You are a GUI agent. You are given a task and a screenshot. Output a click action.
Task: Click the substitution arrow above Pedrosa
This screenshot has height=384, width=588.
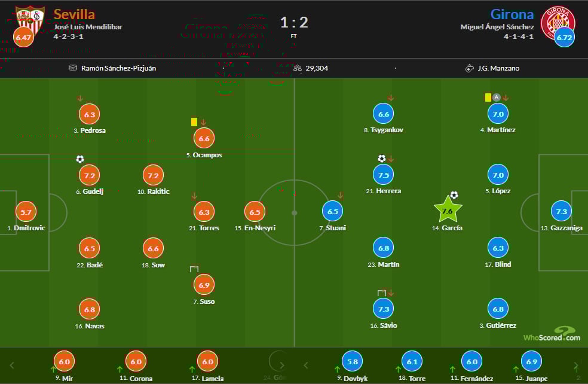point(80,98)
